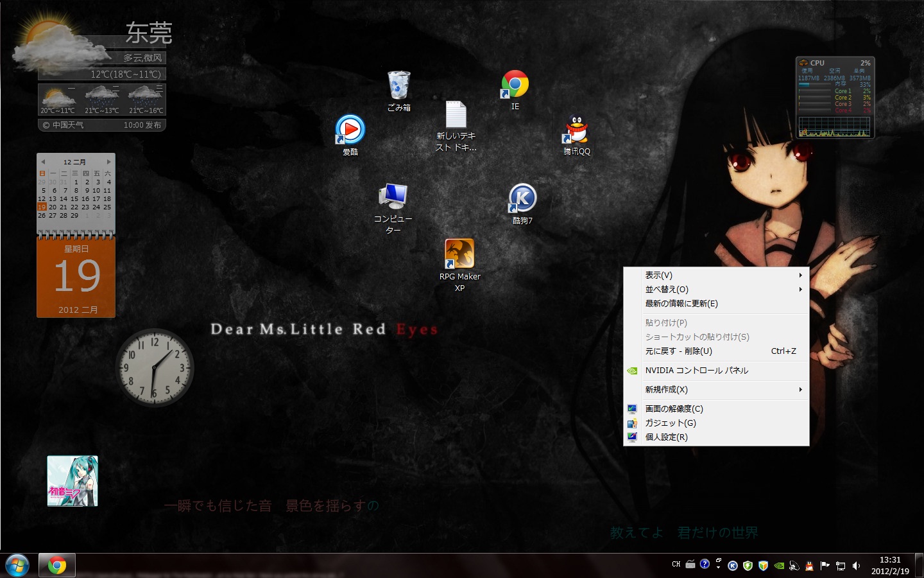Screen dimensions: 924x578
Task: Click the network connection tray icon
Action: (x=841, y=566)
